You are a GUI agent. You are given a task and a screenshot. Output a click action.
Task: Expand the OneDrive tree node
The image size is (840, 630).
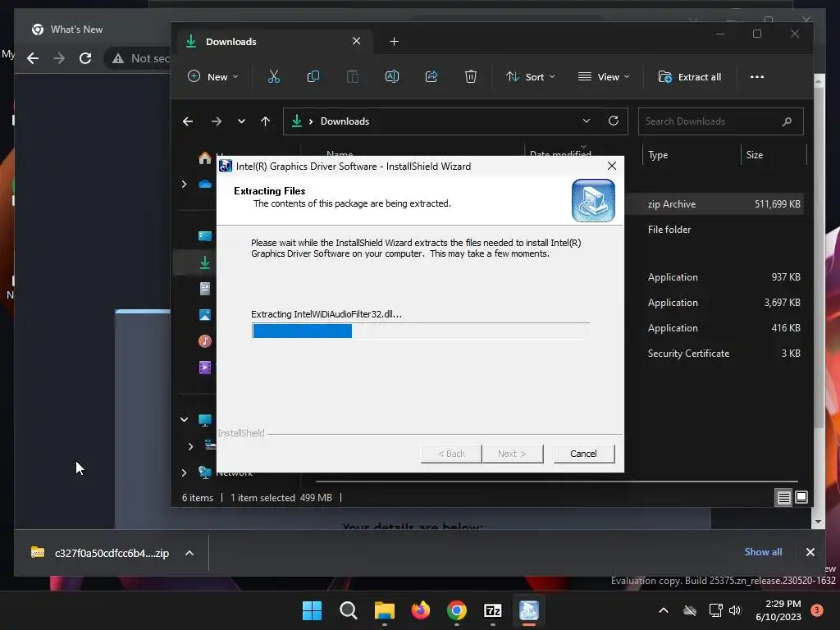pos(185,185)
